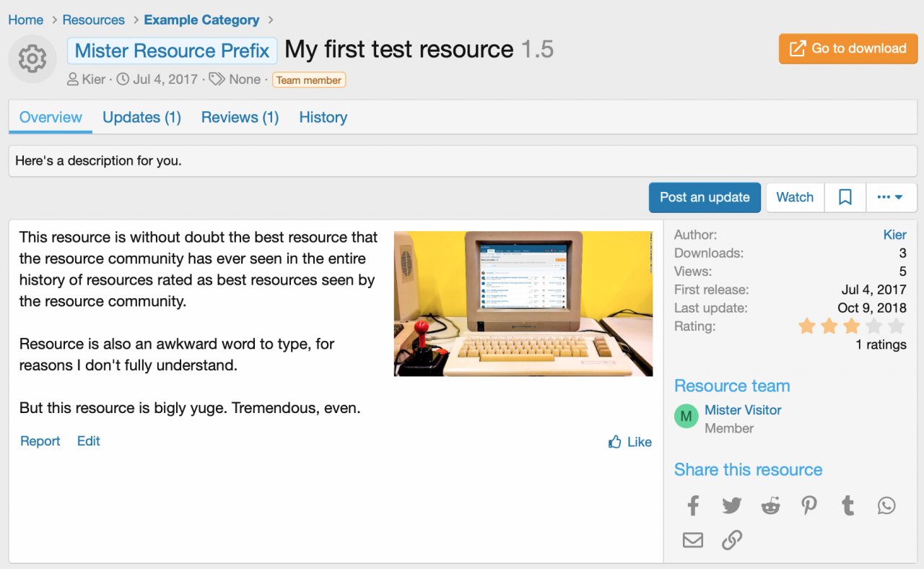Email a link to this resource

click(x=693, y=539)
